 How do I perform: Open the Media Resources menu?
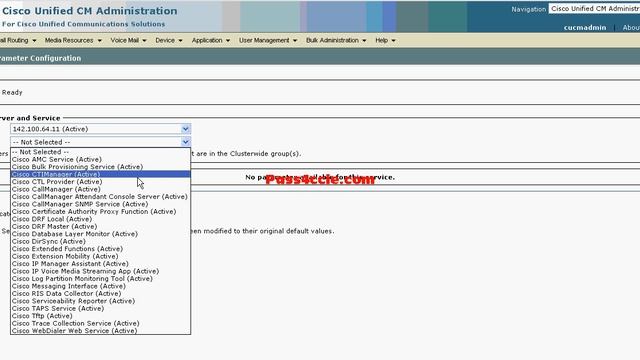[x=73, y=40]
